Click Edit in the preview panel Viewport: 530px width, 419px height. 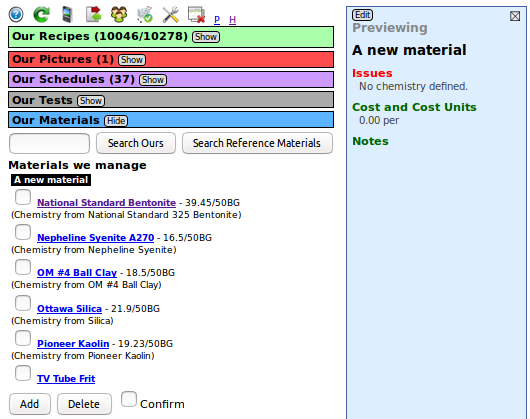pos(363,15)
